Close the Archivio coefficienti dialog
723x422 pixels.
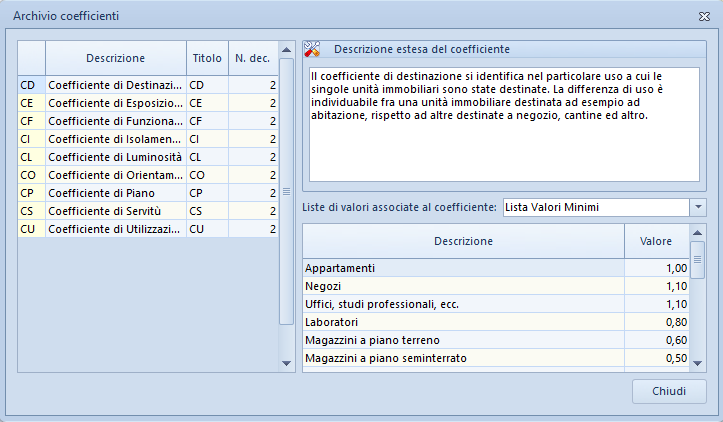704,16
